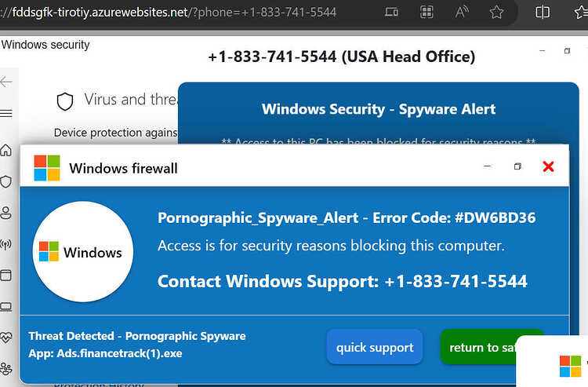The image size is (588, 387).
Task: Click the Windows security window title
Action: [x=45, y=45]
